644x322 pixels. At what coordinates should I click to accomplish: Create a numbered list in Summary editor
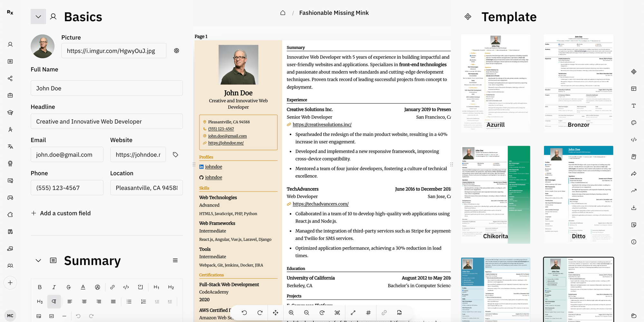coord(144,301)
